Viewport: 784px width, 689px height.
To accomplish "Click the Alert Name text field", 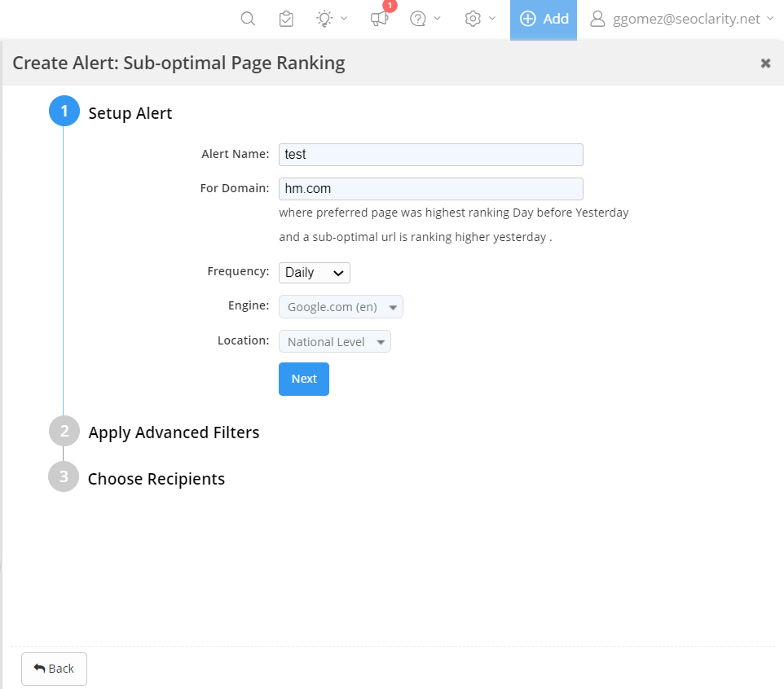I will coord(430,155).
